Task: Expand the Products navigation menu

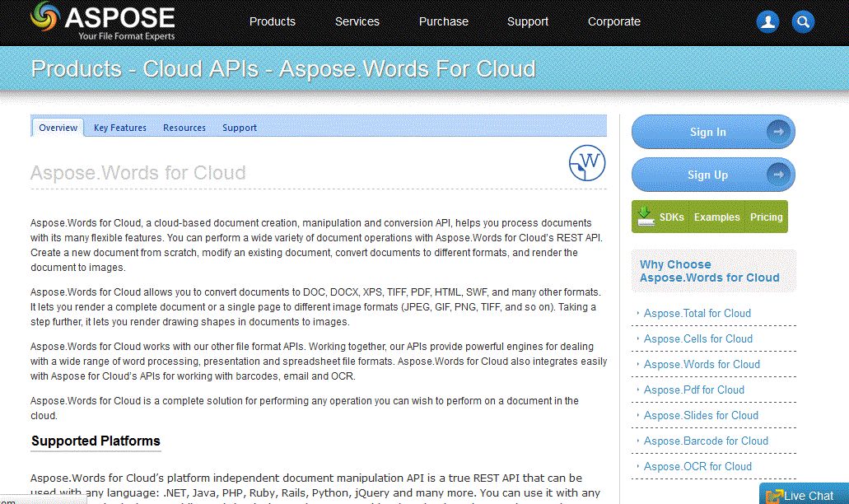Action: point(272,22)
